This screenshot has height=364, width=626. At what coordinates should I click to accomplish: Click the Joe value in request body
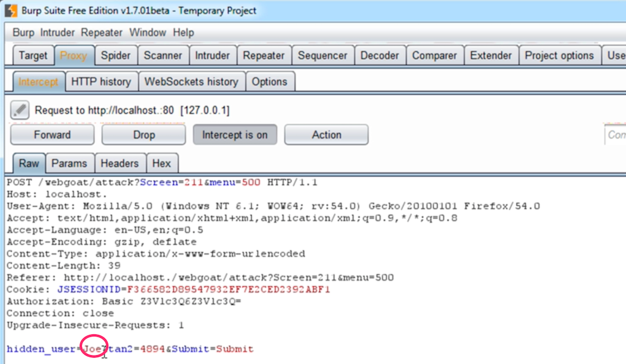[92, 349]
